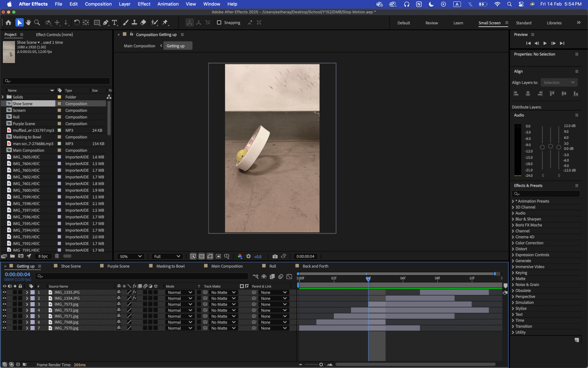Click the 8 bpc color depth button

(43, 256)
